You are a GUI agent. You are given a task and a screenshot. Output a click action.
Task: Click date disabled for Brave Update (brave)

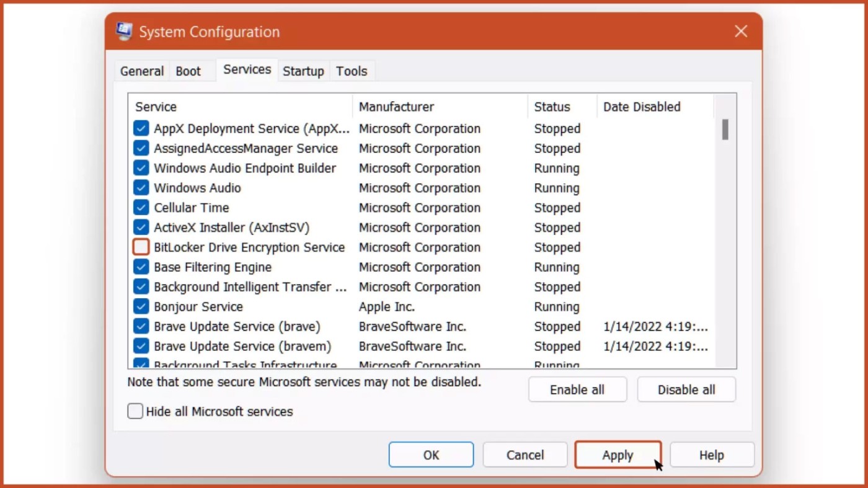click(655, 327)
